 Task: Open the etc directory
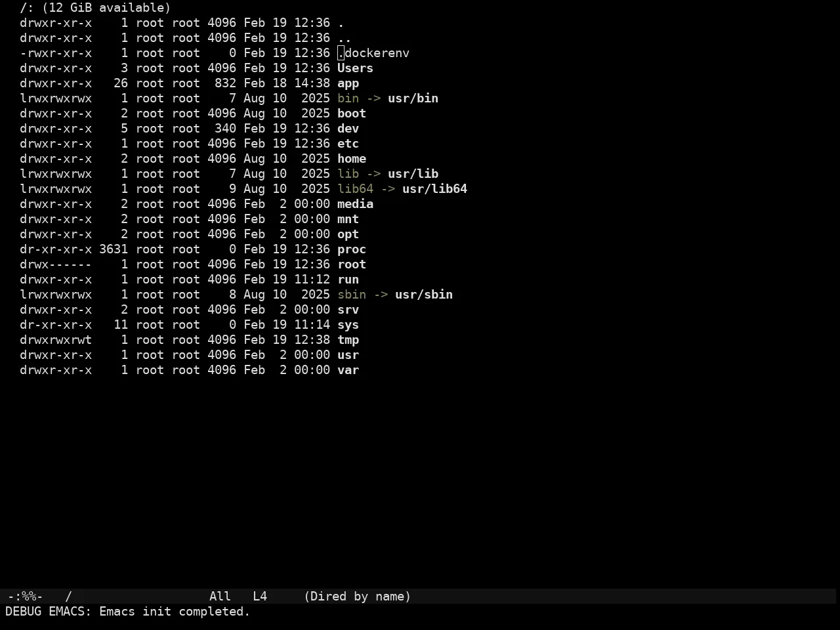[348, 144]
